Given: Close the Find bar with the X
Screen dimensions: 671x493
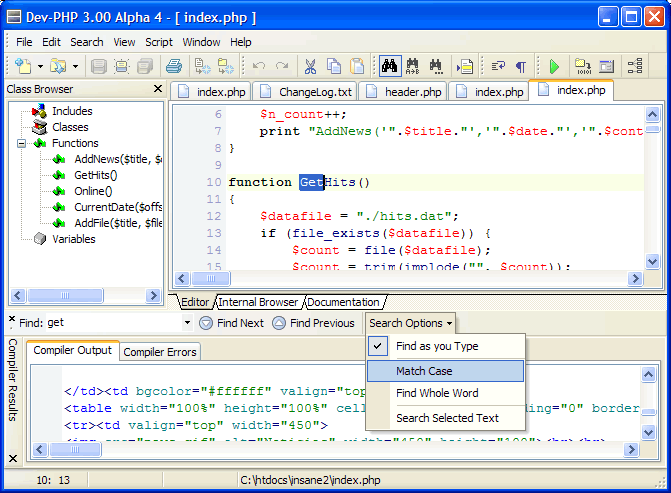Looking at the screenshot, I should (12, 319).
